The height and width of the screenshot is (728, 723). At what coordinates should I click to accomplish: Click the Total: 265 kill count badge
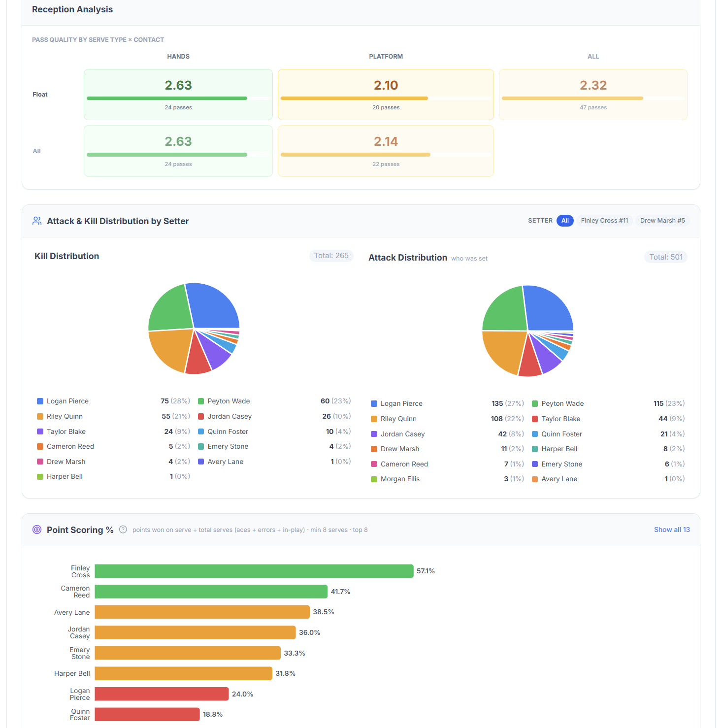[331, 256]
